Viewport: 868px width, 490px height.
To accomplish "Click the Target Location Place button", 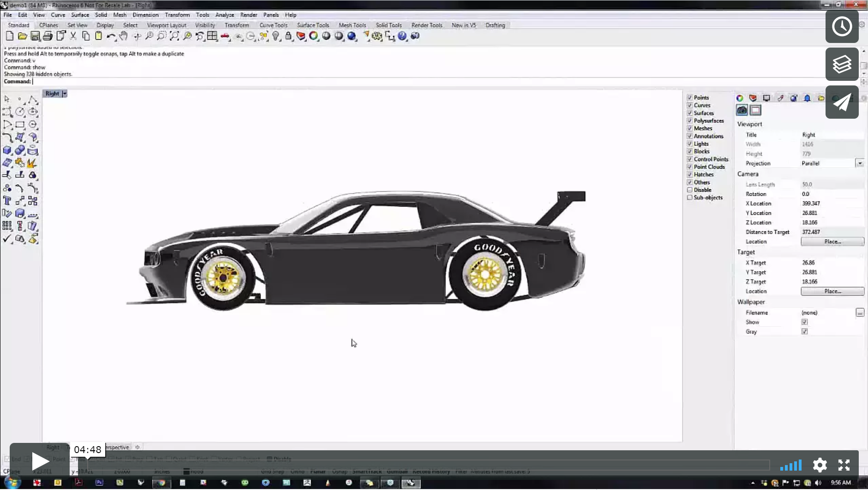I will (x=832, y=291).
